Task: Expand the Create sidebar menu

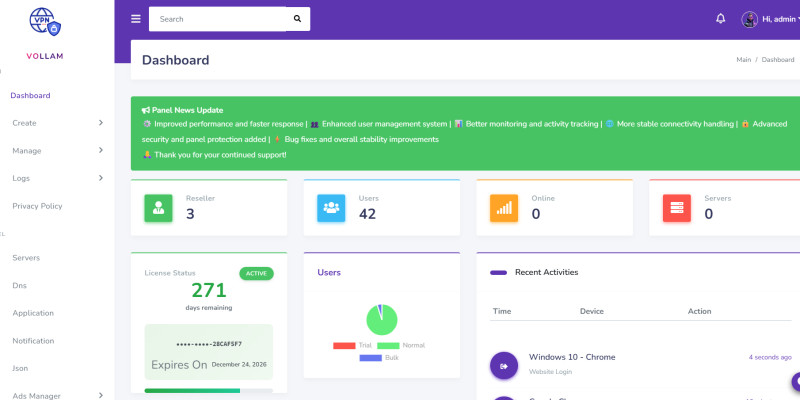Action: (57, 123)
